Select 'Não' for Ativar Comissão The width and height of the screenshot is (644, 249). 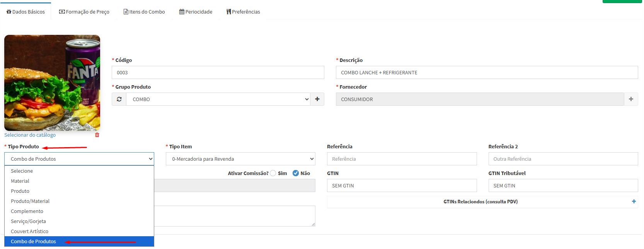tap(296, 173)
